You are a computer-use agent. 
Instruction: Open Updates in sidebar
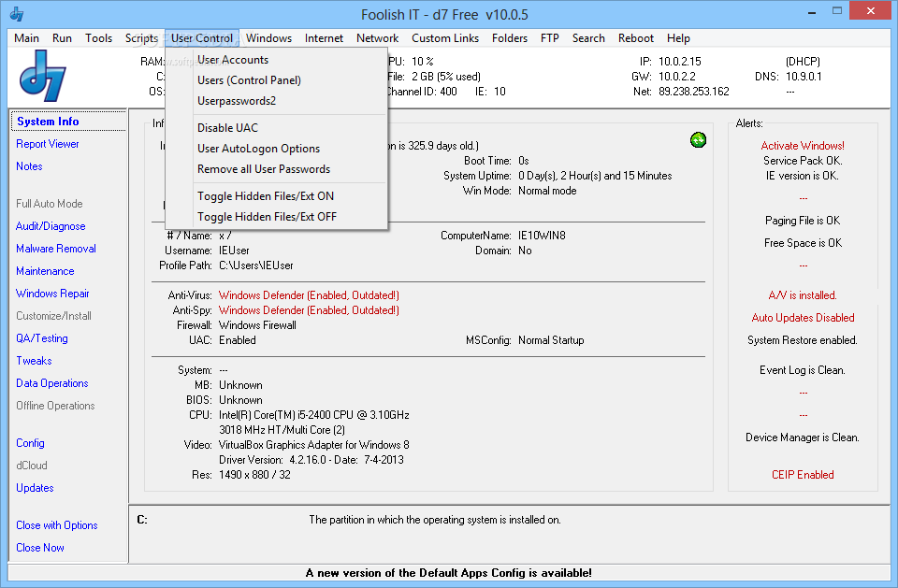tap(35, 488)
